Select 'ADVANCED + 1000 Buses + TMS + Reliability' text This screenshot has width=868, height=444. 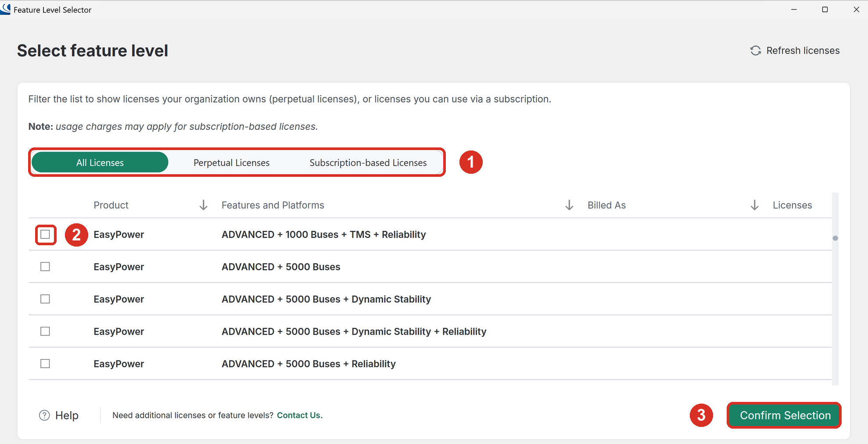click(323, 234)
